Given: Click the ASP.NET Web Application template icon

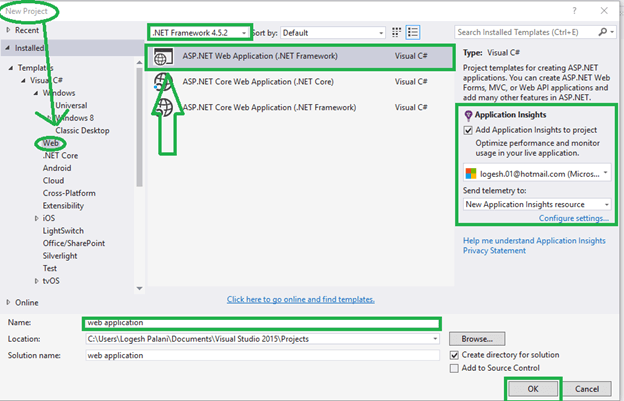Looking at the screenshot, I should [164, 56].
